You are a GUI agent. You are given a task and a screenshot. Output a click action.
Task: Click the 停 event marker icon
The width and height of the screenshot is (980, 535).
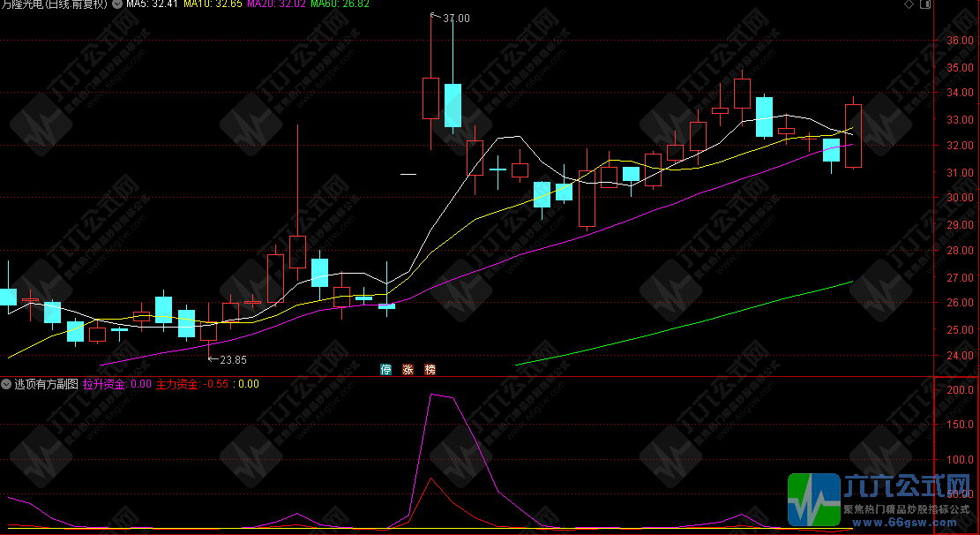tap(385, 369)
